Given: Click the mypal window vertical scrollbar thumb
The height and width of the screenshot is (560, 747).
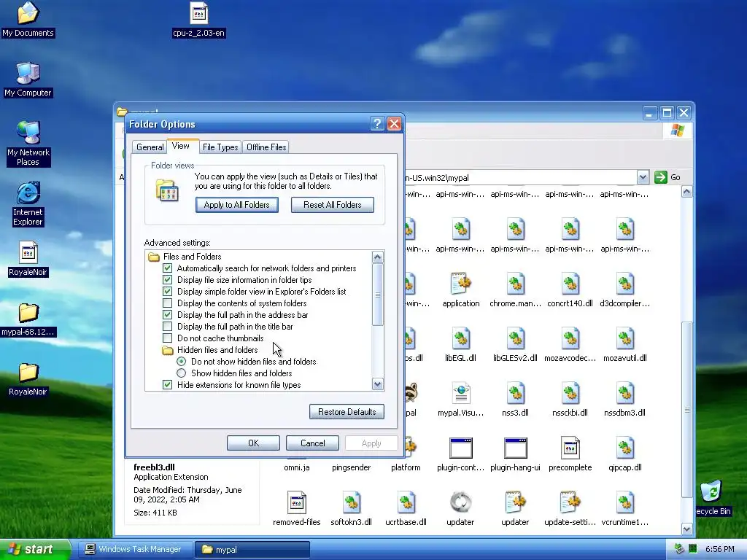Looking at the screenshot, I should coord(686,410).
